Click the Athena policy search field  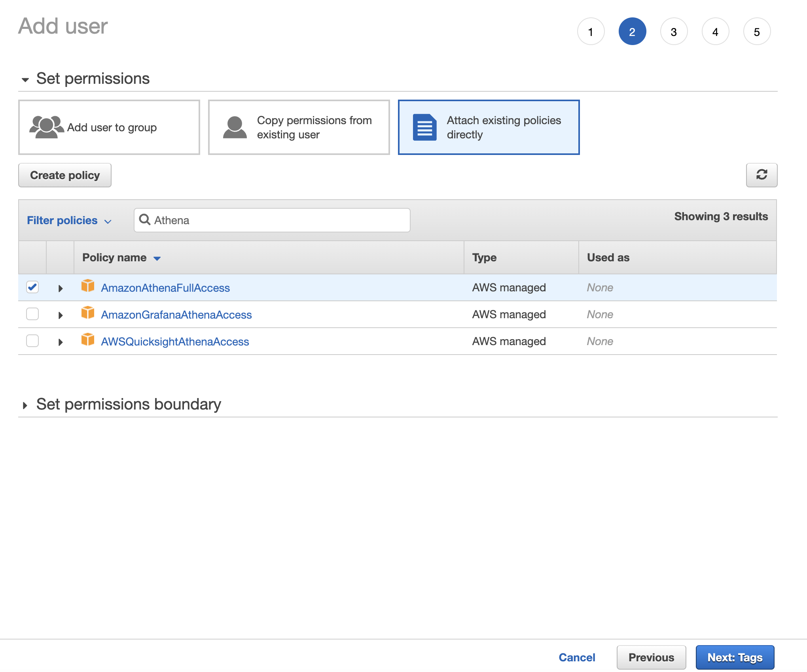(x=277, y=220)
